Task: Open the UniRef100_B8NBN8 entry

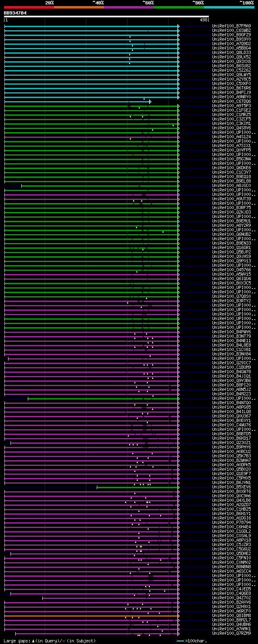Action: (x=231, y=567)
